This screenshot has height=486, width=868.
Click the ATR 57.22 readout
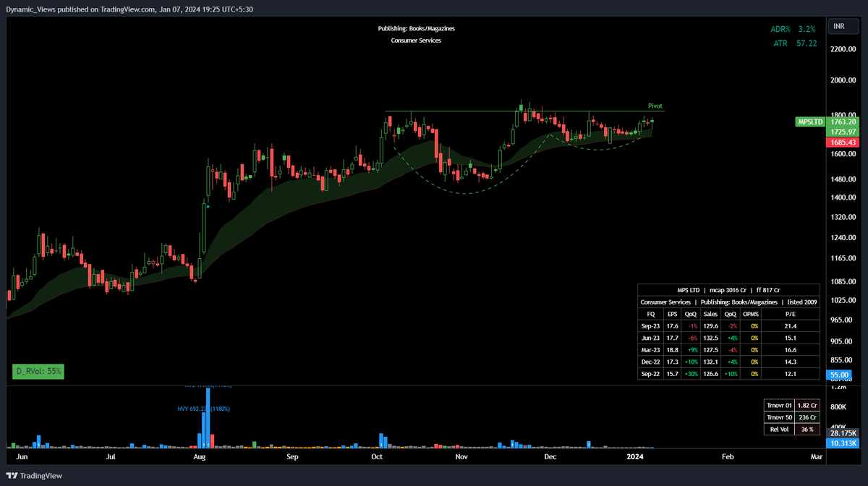796,43
